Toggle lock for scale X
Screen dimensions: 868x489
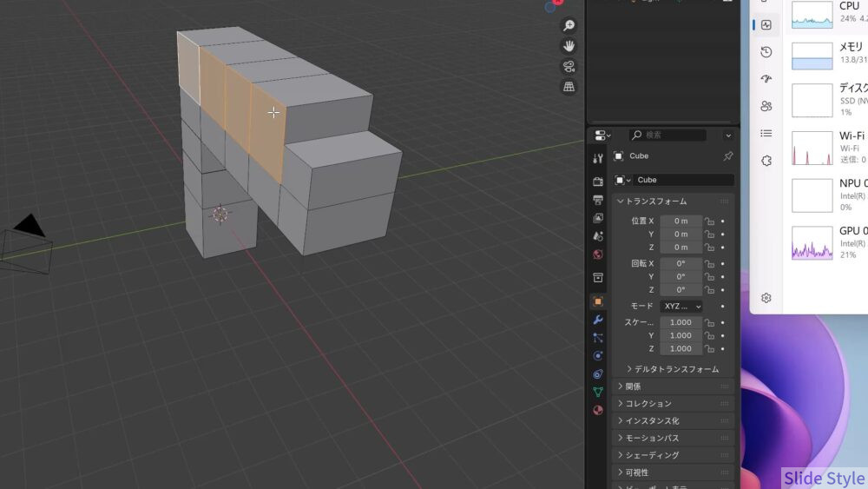(x=709, y=322)
